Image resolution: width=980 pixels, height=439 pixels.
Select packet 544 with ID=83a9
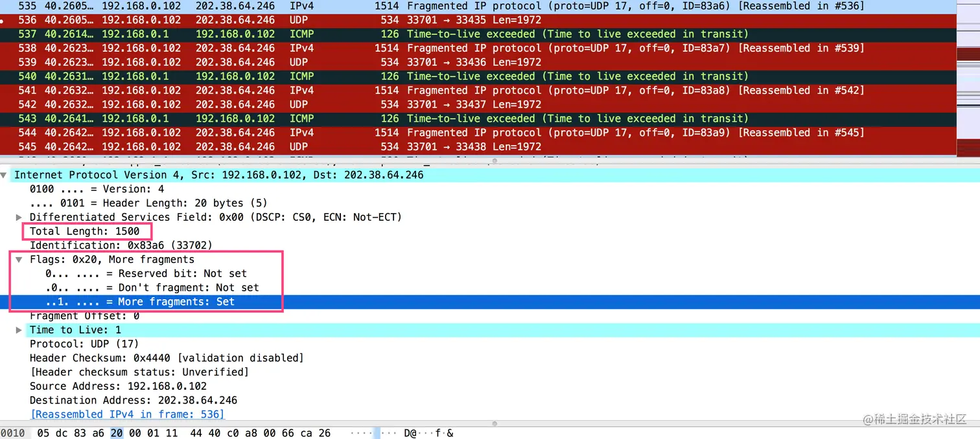(478, 133)
